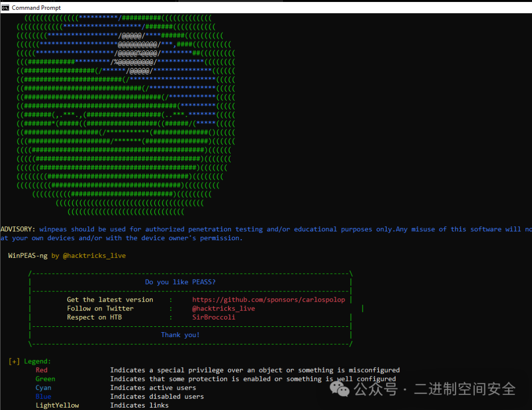The height and width of the screenshot is (410, 532).
Task: Click the WinPEAS-ng program name
Action: point(28,256)
